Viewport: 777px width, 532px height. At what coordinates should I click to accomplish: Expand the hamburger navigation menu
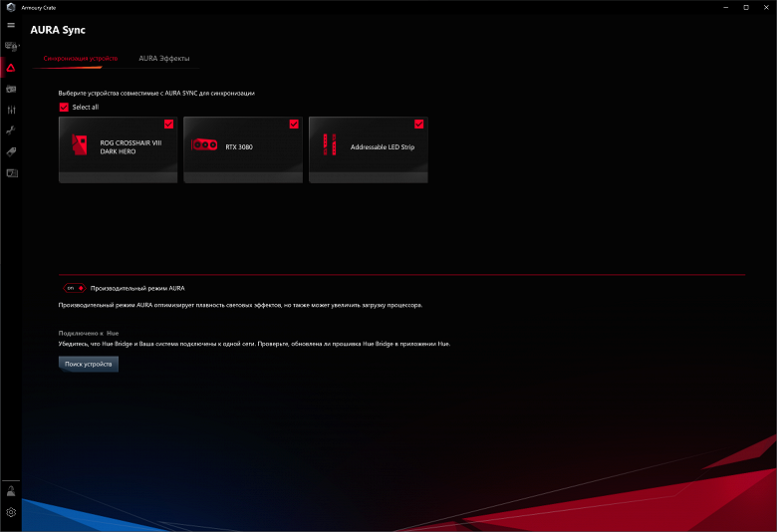(11, 25)
